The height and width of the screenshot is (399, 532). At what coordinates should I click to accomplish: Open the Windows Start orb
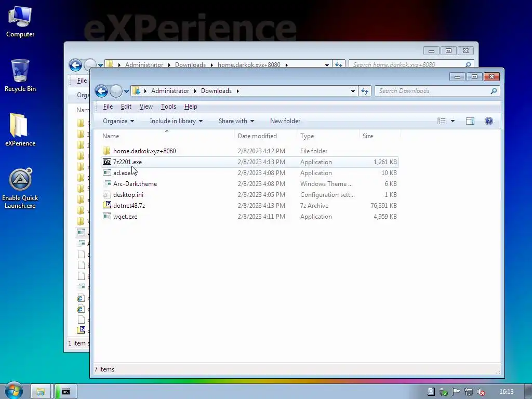[14, 391]
